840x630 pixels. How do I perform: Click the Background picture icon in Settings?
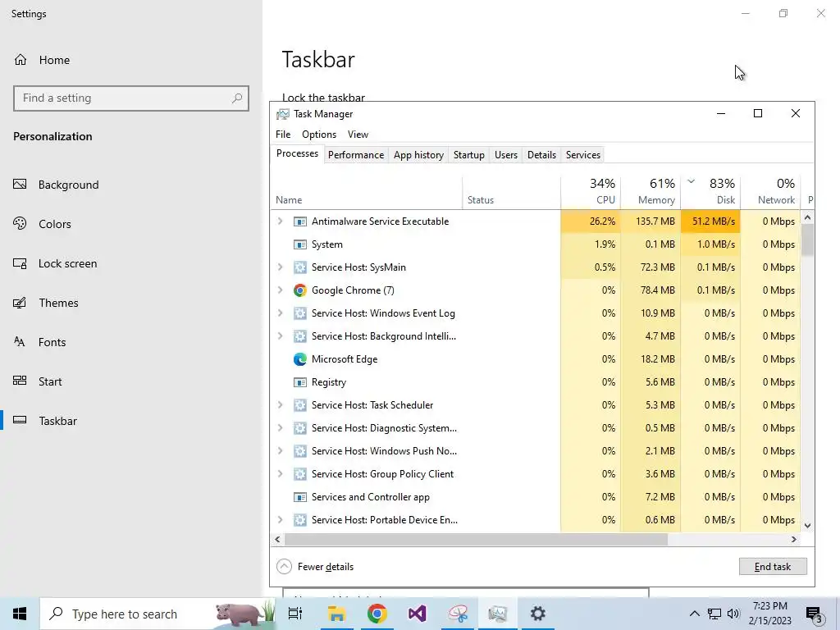coord(20,185)
